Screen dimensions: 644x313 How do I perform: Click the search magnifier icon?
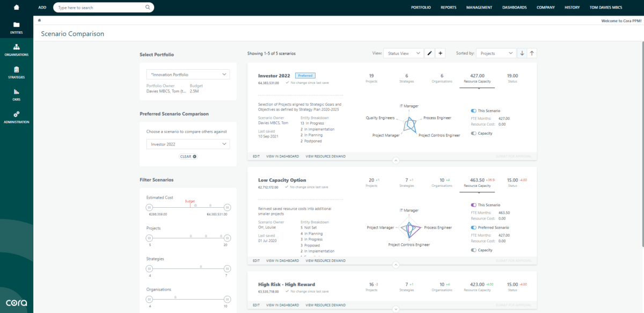[x=148, y=8]
